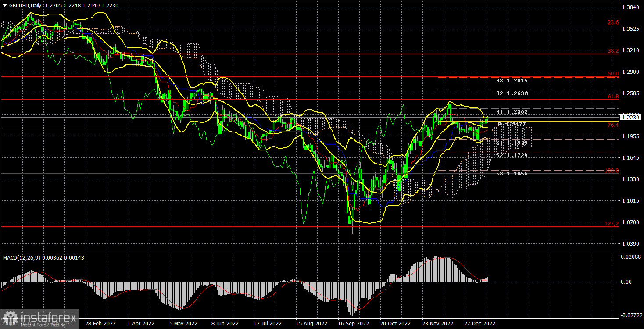The height and width of the screenshot is (329, 644).
Task: Click the 38.2 Fibonacci level label
Action: coord(613,51)
